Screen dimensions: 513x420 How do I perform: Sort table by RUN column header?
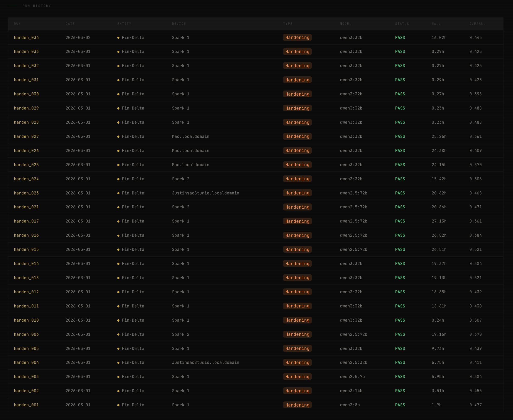[x=17, y=24]
